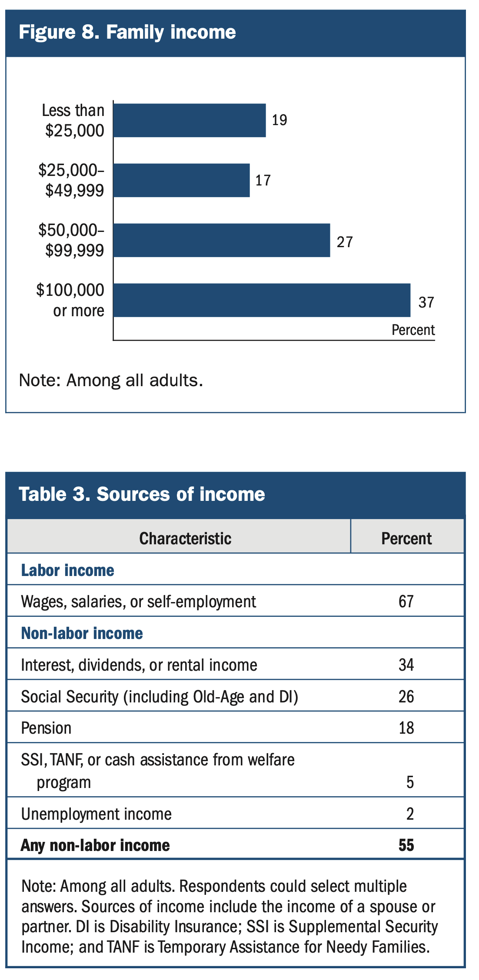Click the Interest, dividends, or rental income row
This screenshot has height=980, width=479.
pos(139,665)
